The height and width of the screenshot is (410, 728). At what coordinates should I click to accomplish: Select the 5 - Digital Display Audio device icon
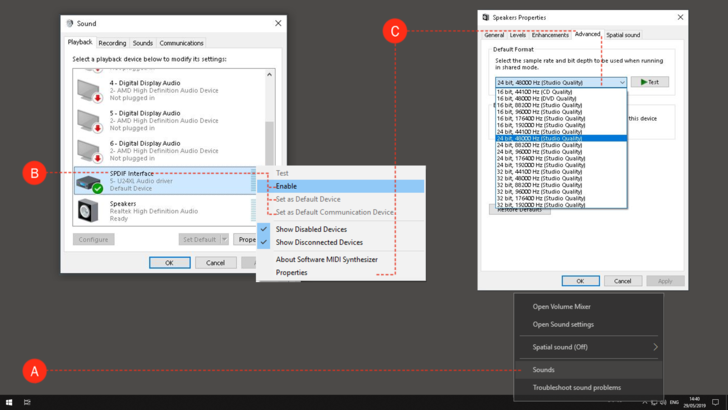pyautogui.click(x=89, y=121)
